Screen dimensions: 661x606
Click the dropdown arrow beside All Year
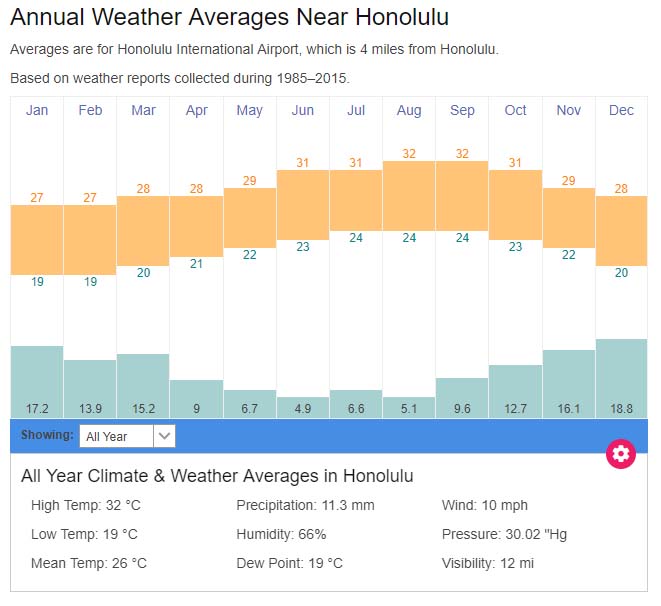165,436
